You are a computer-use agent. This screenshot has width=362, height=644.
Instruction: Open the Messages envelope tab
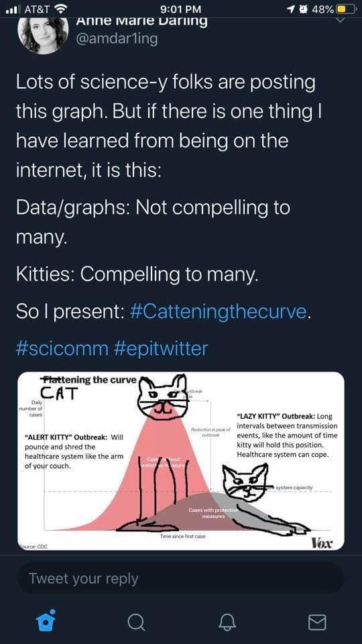click(317, 623)
